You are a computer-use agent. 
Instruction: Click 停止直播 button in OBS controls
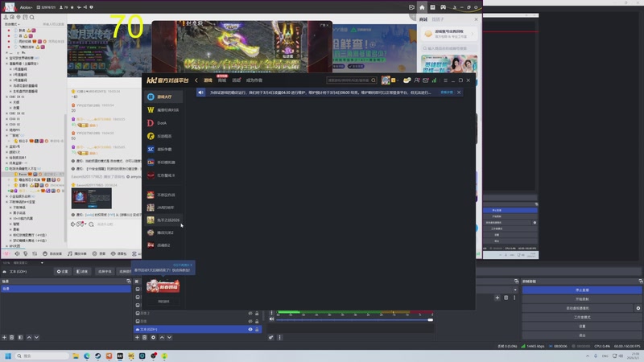582,290
